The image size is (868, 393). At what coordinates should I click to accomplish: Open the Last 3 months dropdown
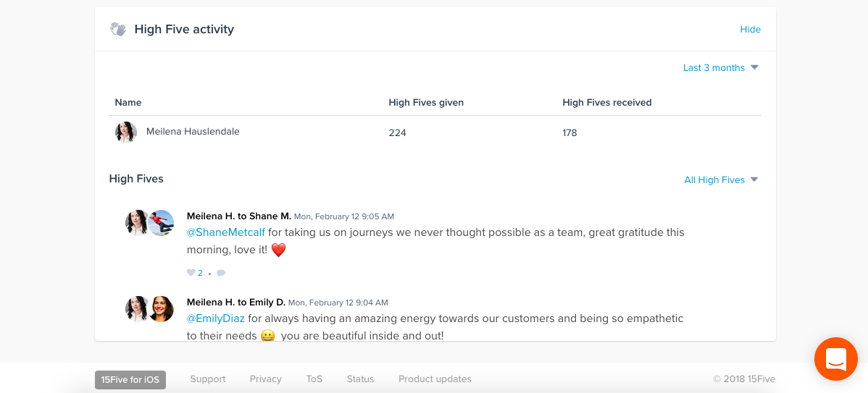pos(720,67)
